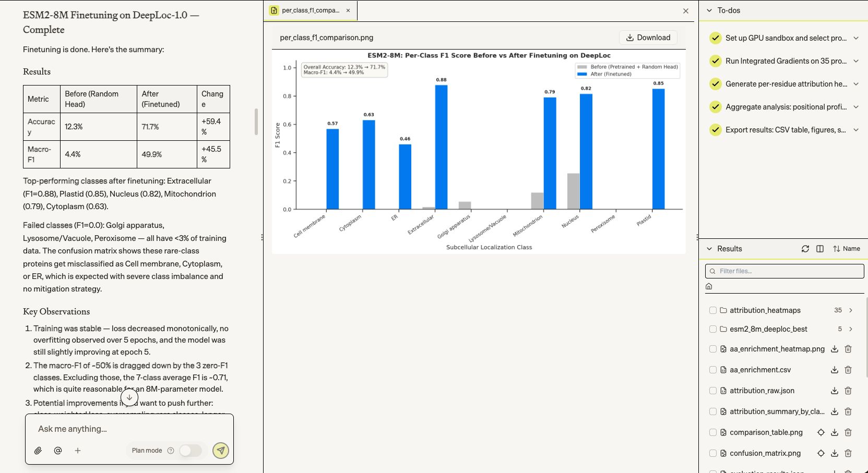Check the box for attribution_summary_by_cla...
The width and height of the screenshot is (868, 473).
pos(713,411)
